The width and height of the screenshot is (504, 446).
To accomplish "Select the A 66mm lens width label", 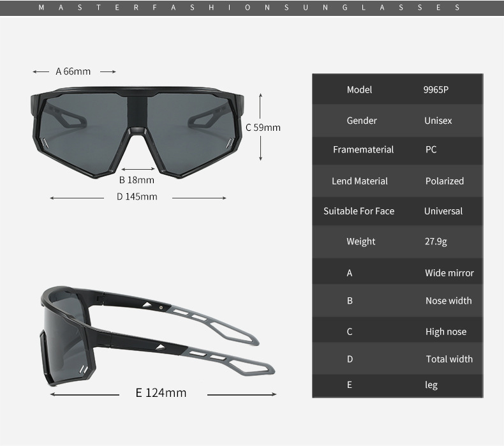I will click(73, 71).
